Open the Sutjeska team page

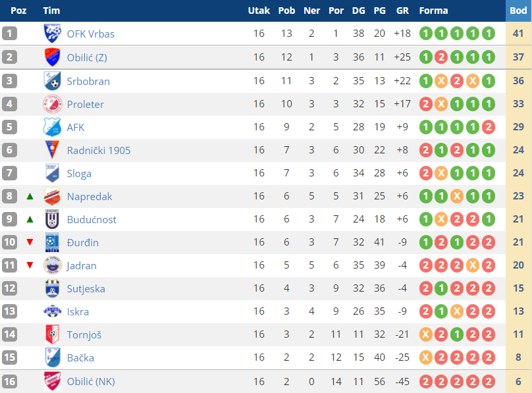pyautogui.click(x=86, y=288)
